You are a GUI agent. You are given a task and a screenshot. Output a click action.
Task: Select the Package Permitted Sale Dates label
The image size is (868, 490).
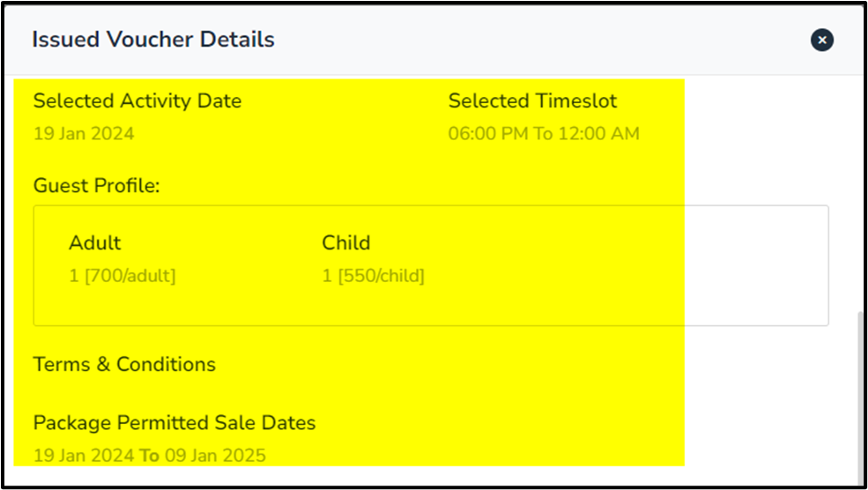point(174,423)
